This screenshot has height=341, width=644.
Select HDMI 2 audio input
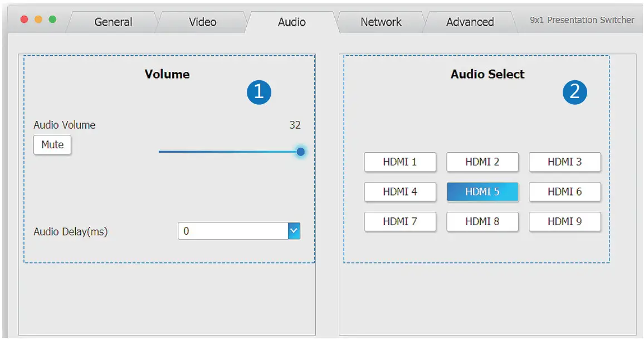pyautogui.click(x=482, y=162)
